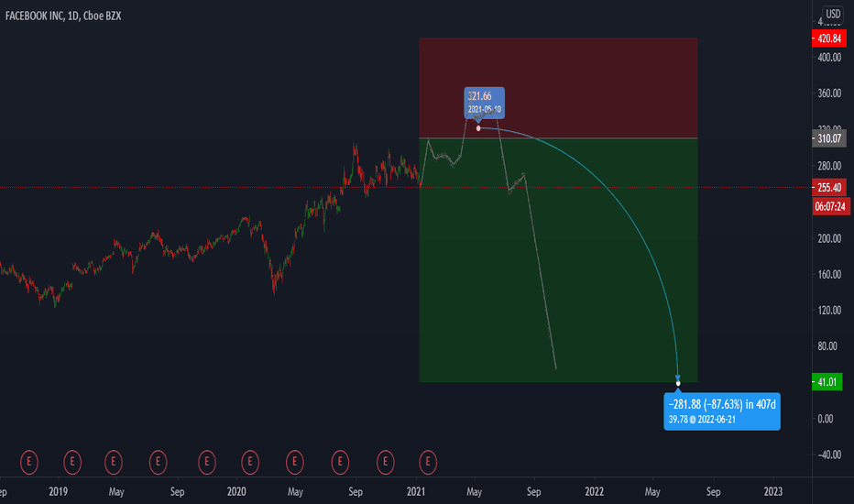Click the 2019 label on time axis
The image size is (854, 504).
click(x=58, y=491)
